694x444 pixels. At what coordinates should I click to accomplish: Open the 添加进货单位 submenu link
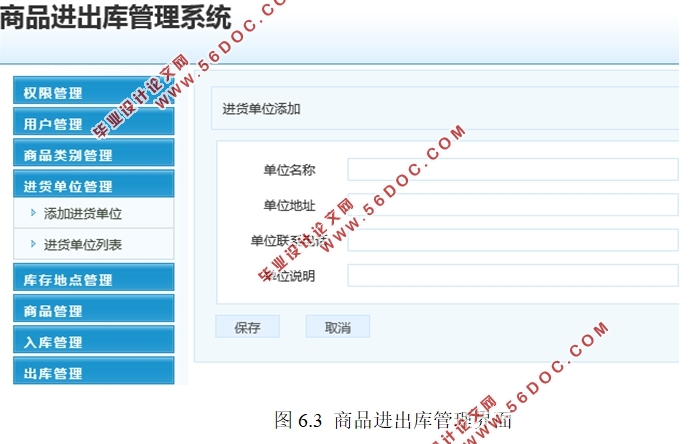point(83,213)
